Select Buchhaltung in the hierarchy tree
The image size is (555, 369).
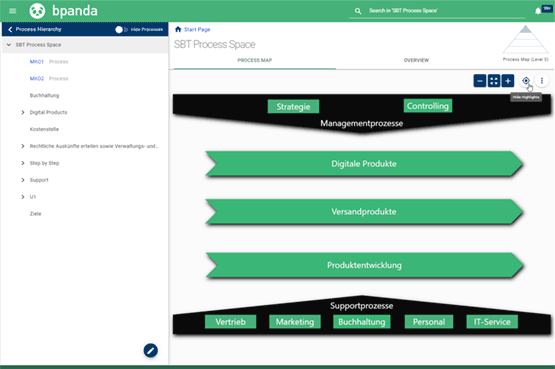coord(44,96)
